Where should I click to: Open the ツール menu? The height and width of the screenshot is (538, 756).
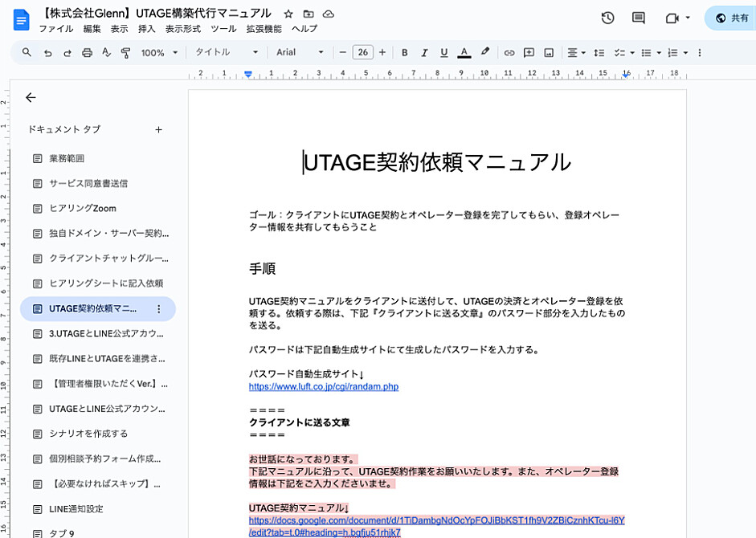223,29
